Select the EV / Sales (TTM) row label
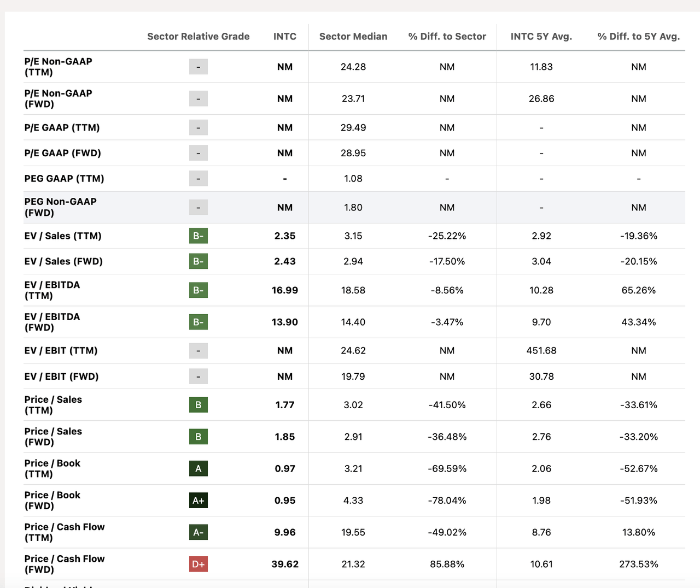The width and height of the screenshot is (700, 588). coord(63,236)
